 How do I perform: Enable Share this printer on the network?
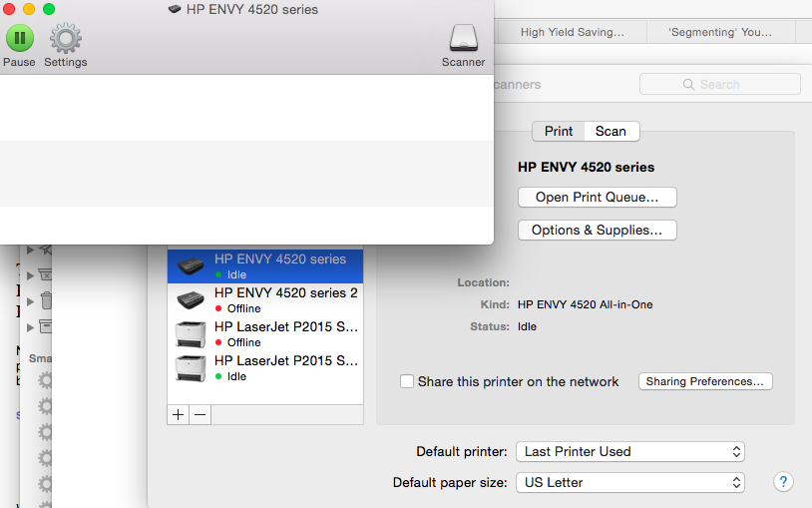coord(407,381)
